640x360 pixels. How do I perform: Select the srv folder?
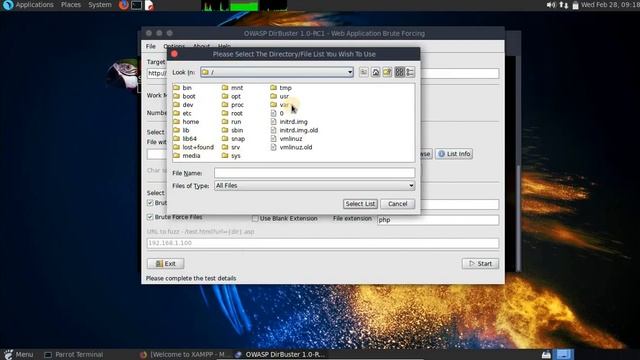pos(231,147)
